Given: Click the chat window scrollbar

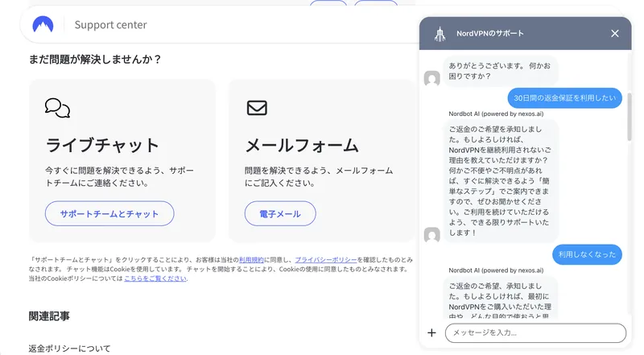Looking at the screenshot, I should coord(630,117).
